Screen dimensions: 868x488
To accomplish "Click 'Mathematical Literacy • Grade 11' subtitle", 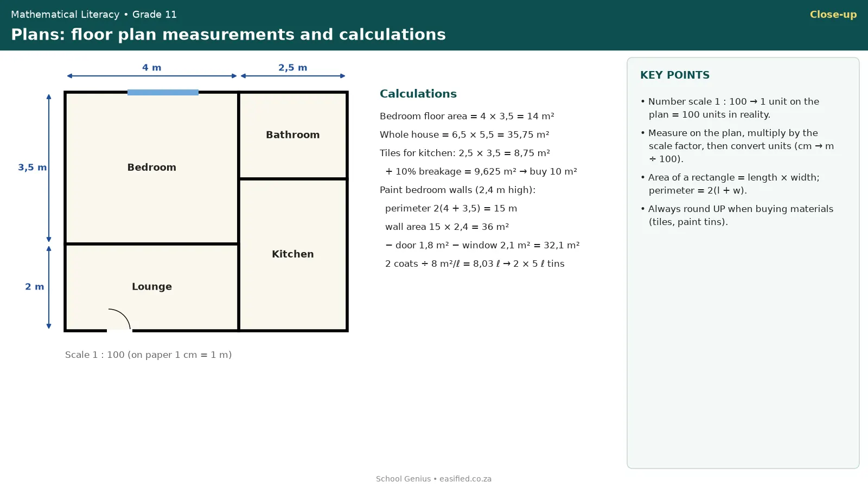I will (94, 15).
